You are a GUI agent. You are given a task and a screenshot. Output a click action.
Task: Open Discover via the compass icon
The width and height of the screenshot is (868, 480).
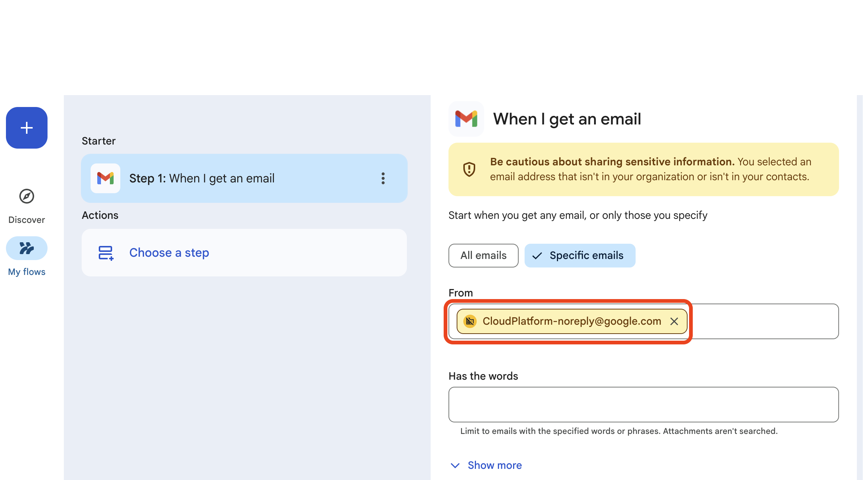(x=26, y=197)
